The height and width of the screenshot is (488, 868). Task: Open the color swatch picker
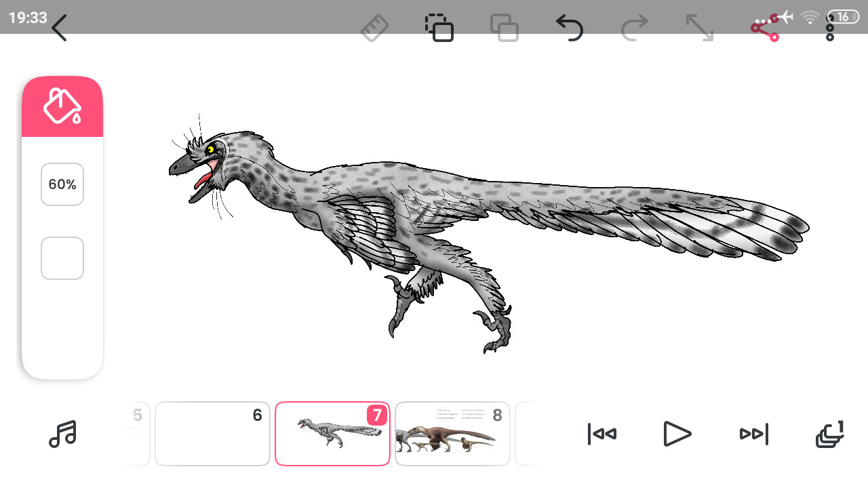[x=62, y=258]
